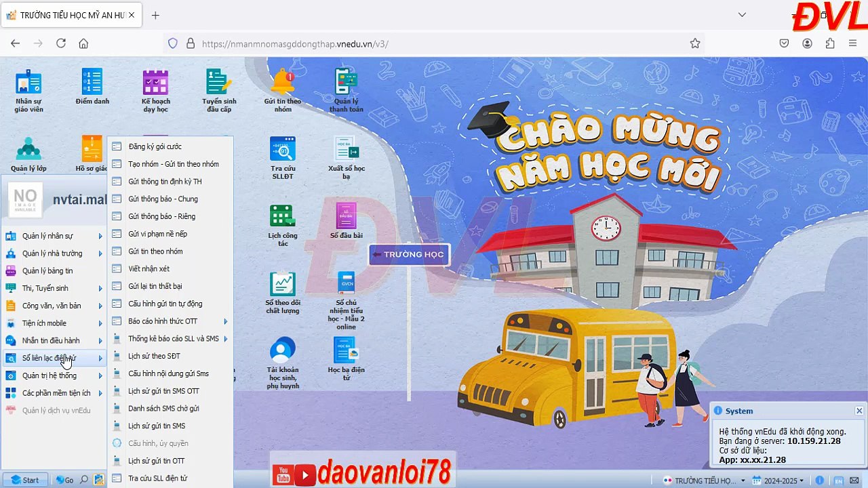This screenshot has width=868, height=488.
Task: Expand Tiện ích mobile submenu
Action: pyautogui.click(x=54, y=323)
